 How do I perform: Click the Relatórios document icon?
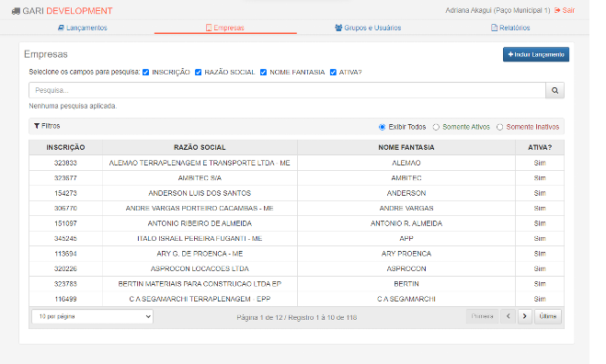click(x=494, y=28)
